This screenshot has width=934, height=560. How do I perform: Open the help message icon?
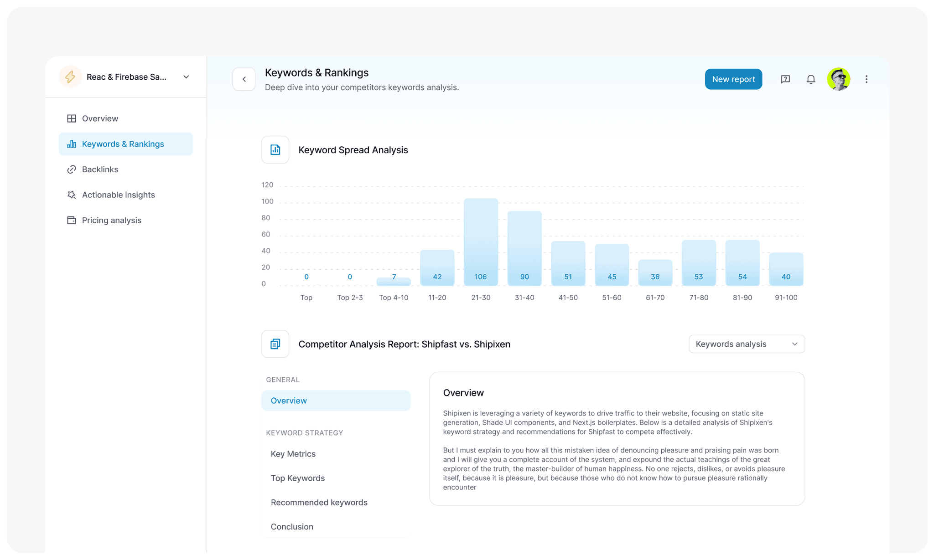[x=785, y=79]
